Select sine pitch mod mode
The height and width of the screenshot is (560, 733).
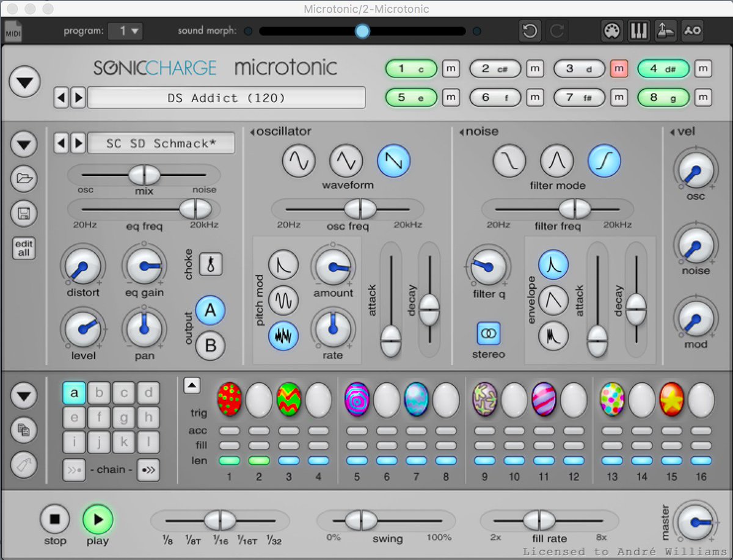[283, 300]
